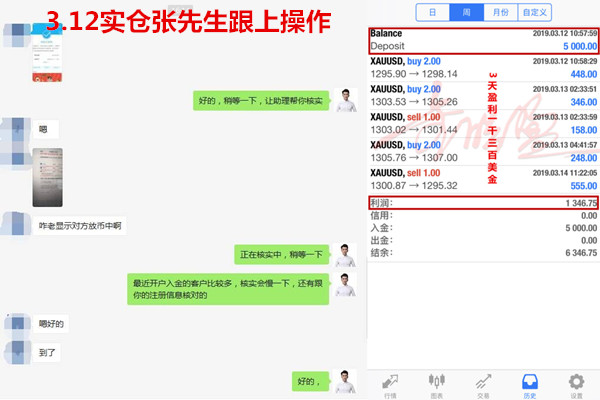Screen dimensions: 600x400
Task: Click the 结余 6 346.75 balance row
Action: click(484, 253)
